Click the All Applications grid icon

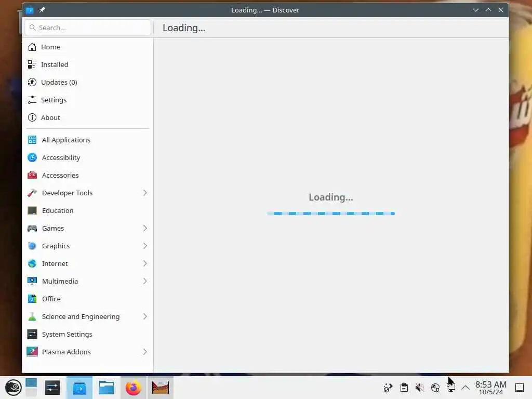[x=32, y=140]
